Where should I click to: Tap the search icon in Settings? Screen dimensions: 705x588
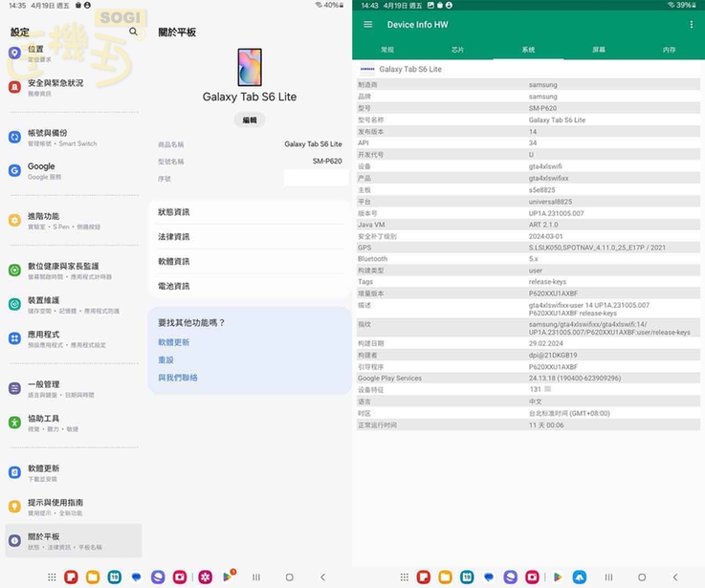pyautogui.click(x=133, y=32)
